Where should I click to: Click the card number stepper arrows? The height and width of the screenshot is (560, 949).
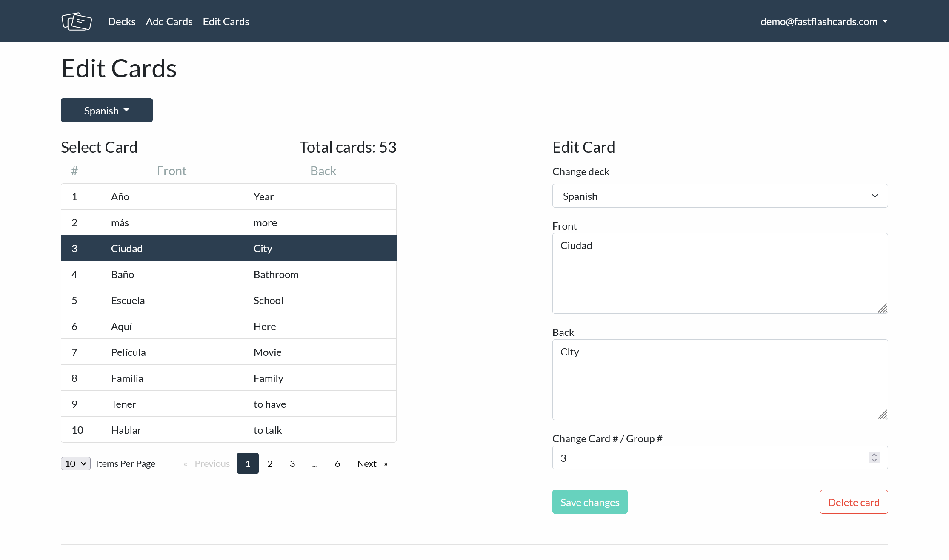coord(874,458)
